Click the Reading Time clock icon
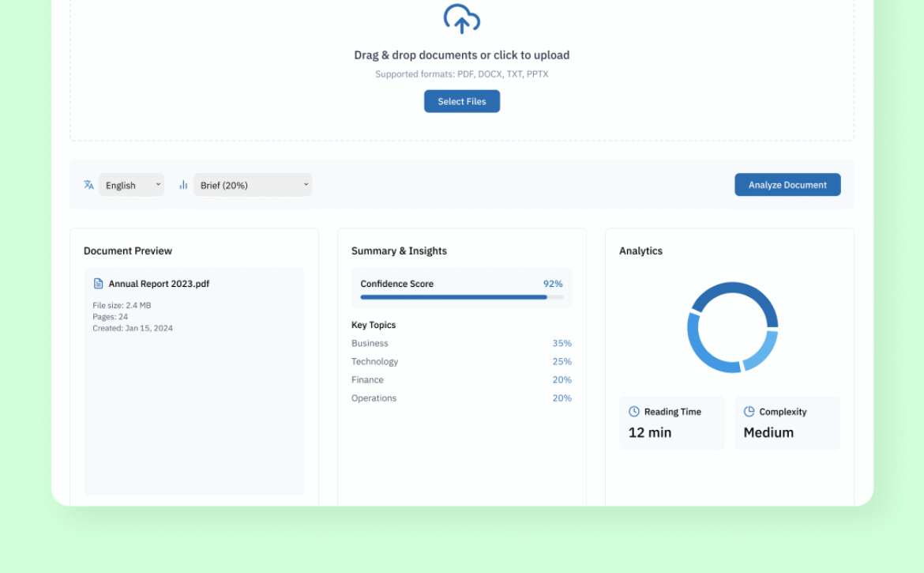Viewport: 924px width, 573px height. [x=633, y=412]
